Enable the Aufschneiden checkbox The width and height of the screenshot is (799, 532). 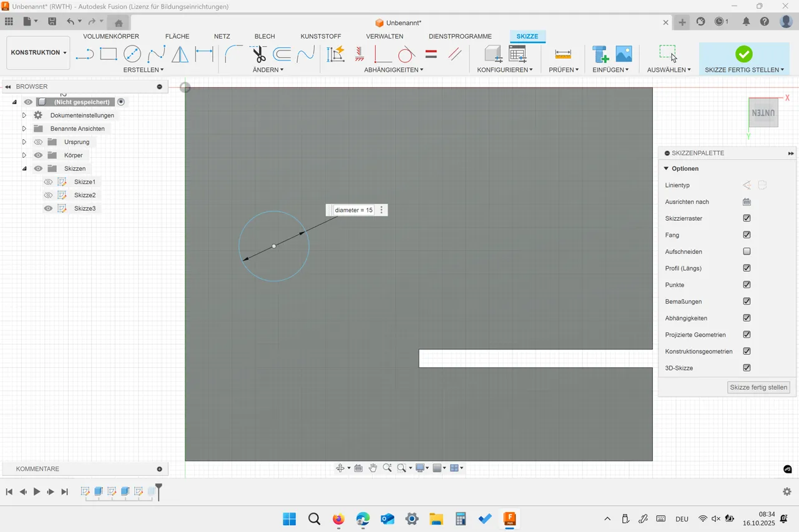[x=747, y=251]
